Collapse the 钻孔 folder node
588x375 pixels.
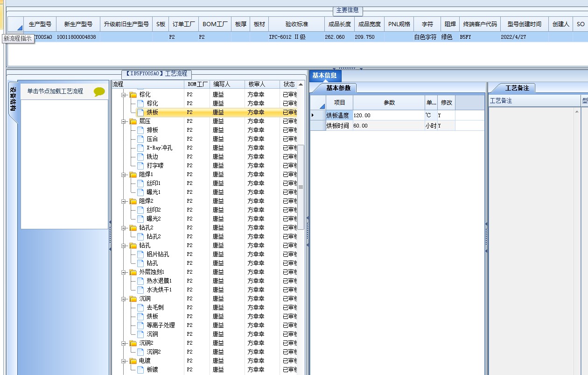tap(124, 246)
